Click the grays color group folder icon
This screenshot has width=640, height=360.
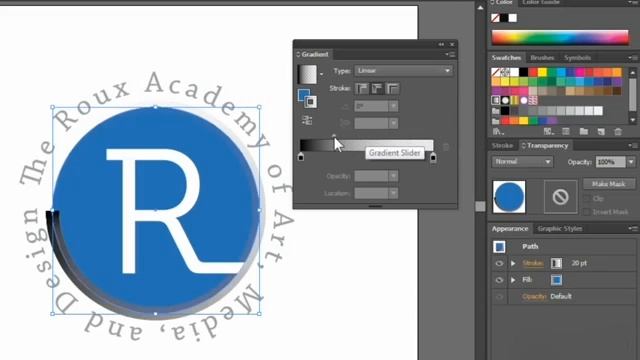496,111
